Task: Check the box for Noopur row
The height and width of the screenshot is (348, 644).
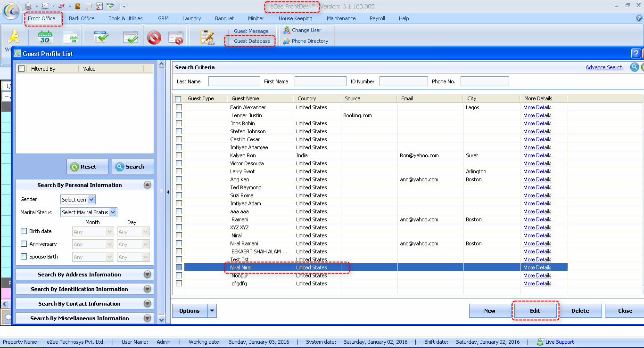Action: [179, 275]
